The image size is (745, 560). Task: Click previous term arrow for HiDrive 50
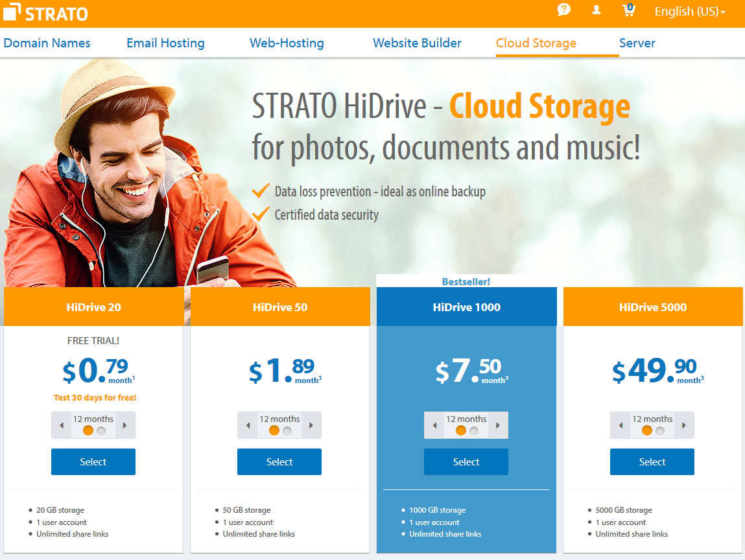pyautogui.click(x=248, y=425)
